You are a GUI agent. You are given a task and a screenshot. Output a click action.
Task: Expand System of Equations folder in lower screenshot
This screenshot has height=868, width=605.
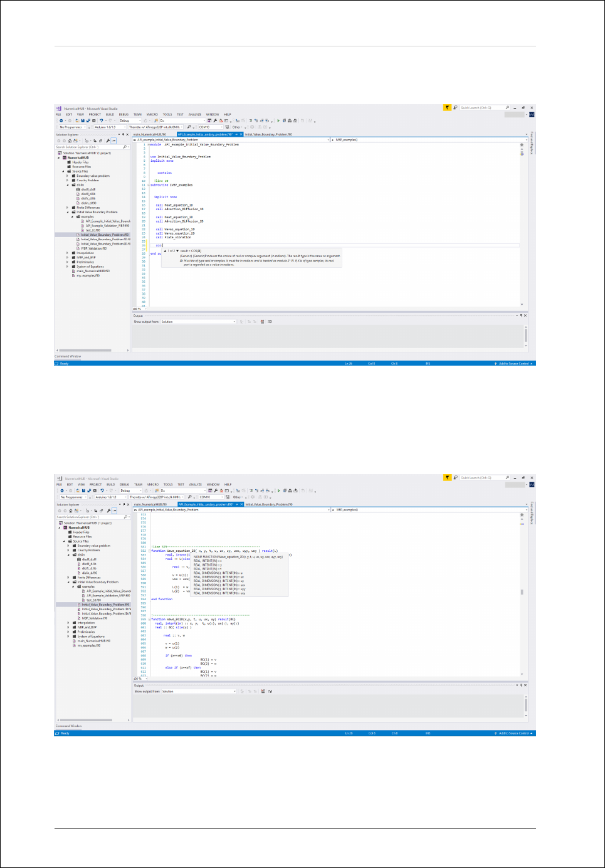click(68, 637)
